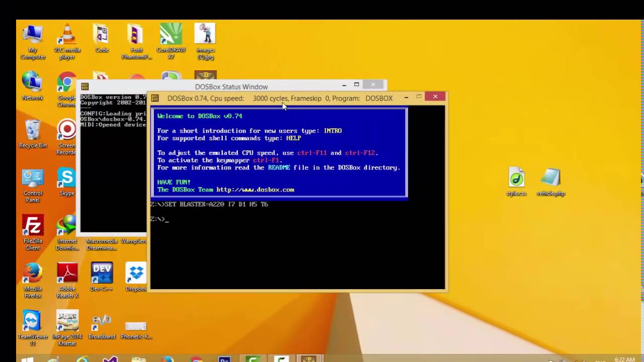Click the 'HAVE FUN!' text
644x362 pixels.
[174, 182]
